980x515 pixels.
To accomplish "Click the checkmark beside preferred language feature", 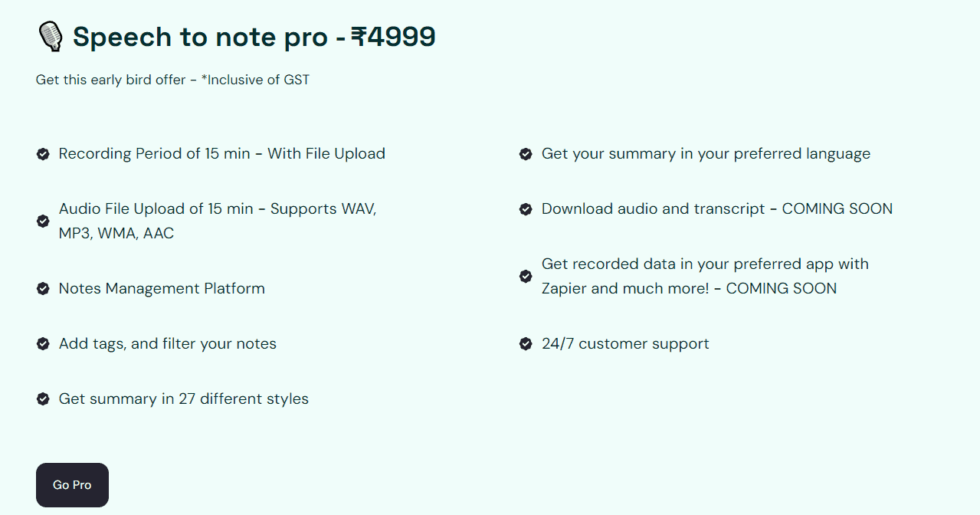I will [526, 153].
